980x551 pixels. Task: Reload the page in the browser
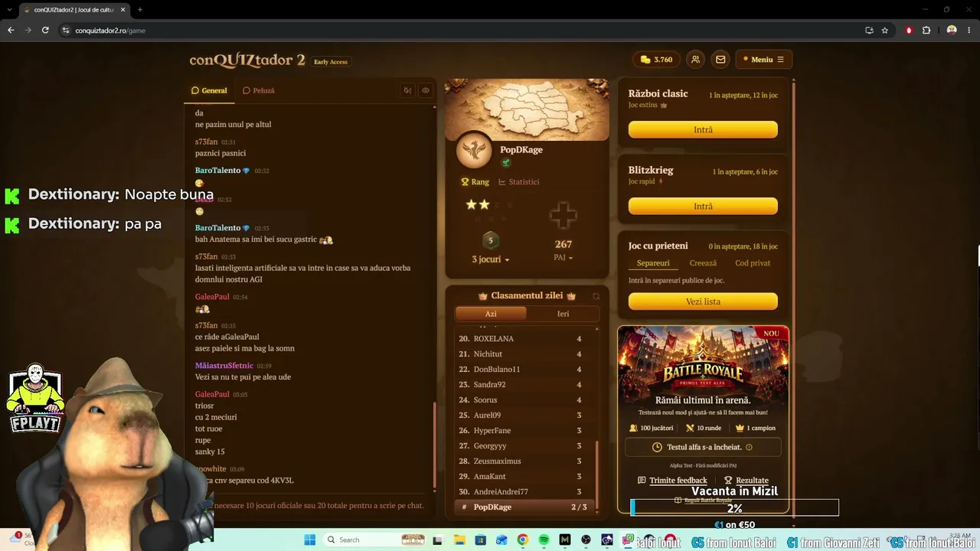[x=45, y=30]
